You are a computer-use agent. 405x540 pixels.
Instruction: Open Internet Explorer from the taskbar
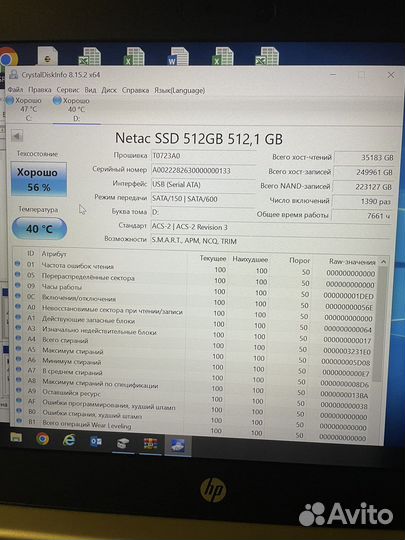[69, 440]
